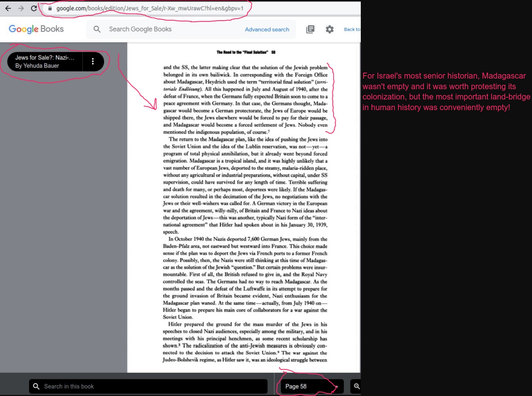Open the three-dot menu beside the book title
532x396 pixels.
click(x=93, y=61)
